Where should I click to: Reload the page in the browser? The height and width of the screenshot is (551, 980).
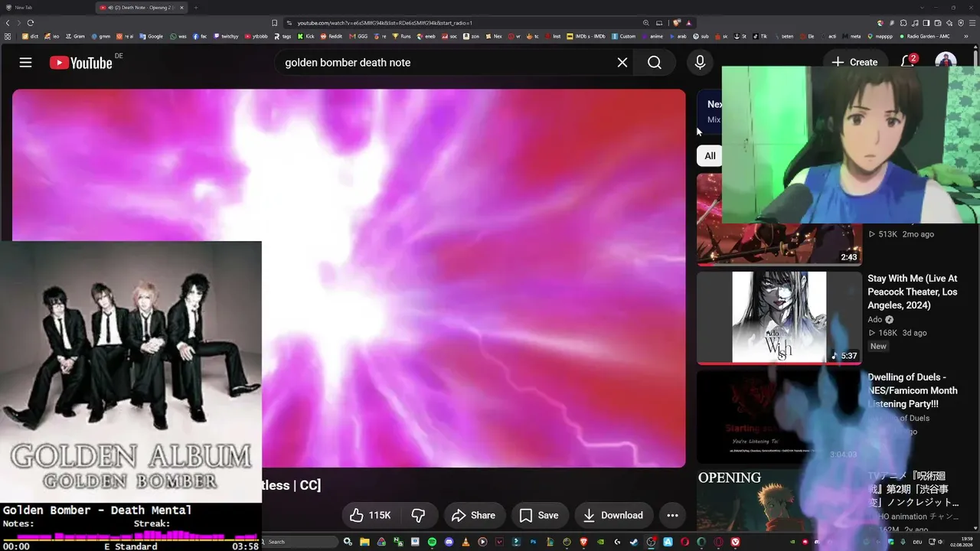pyautogui.click(x=31, y=23)
